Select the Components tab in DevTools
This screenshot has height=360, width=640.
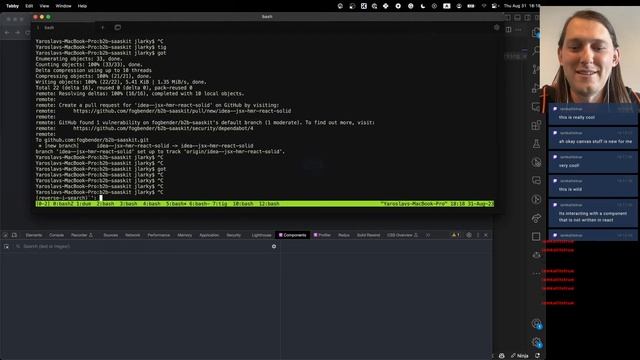coord(292,235)
